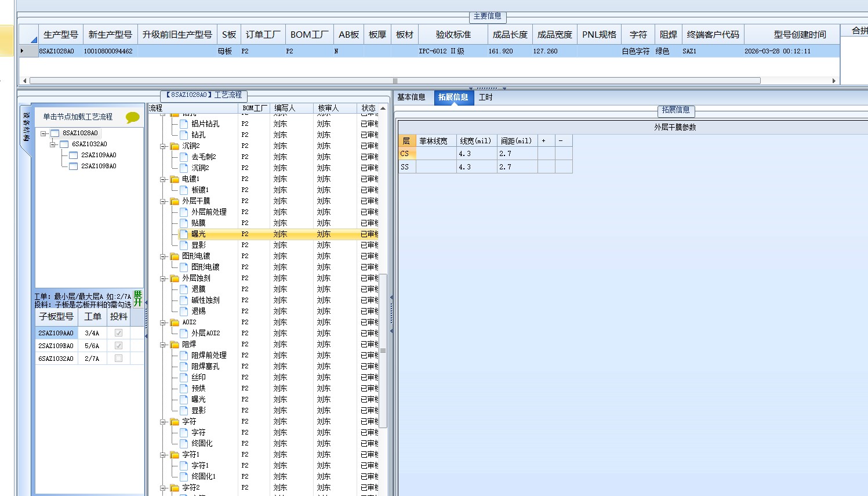
Task: Click the 验收标准 column header
Action: pos(453,35)
